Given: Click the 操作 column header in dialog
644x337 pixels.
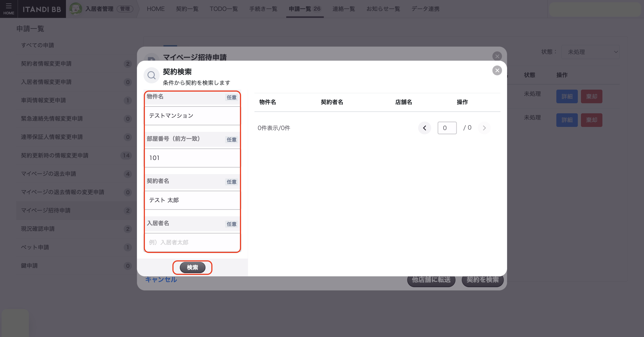Looking at the screenshot, I should coord(462,102).
